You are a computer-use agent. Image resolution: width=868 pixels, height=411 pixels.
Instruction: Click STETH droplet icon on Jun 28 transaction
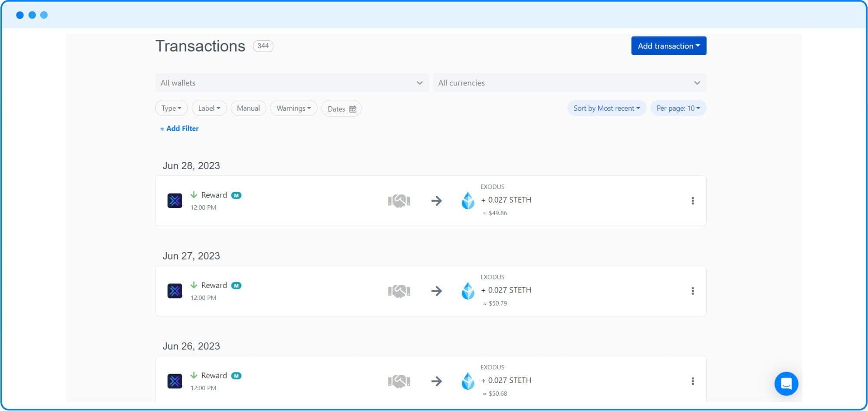click(x=468, y=201)
